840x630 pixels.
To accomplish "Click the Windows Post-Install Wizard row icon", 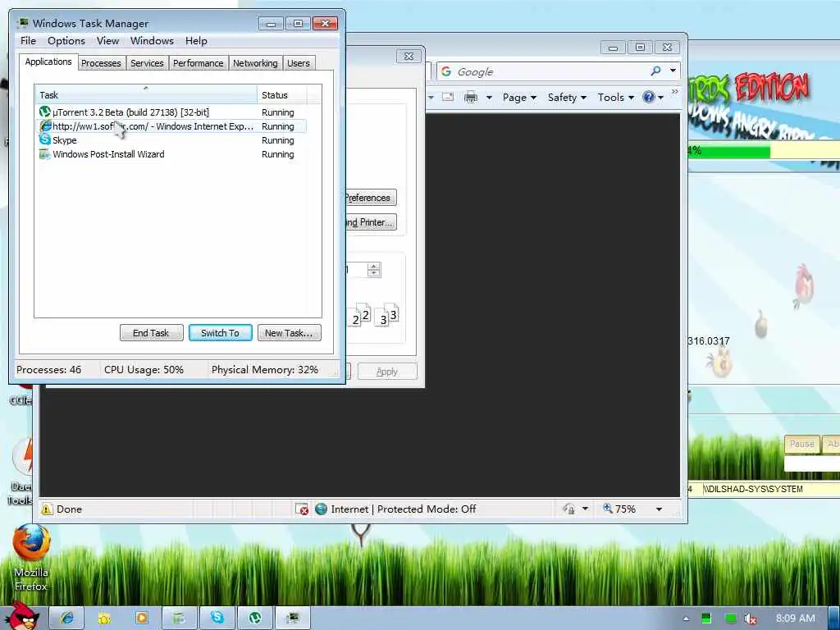I will tap(45, 154).
